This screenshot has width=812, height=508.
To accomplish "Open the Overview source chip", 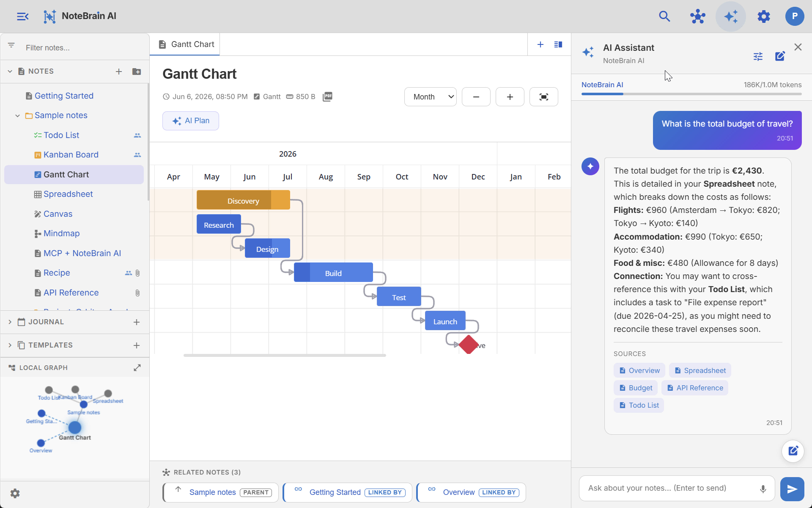I will tap(639, 371).
